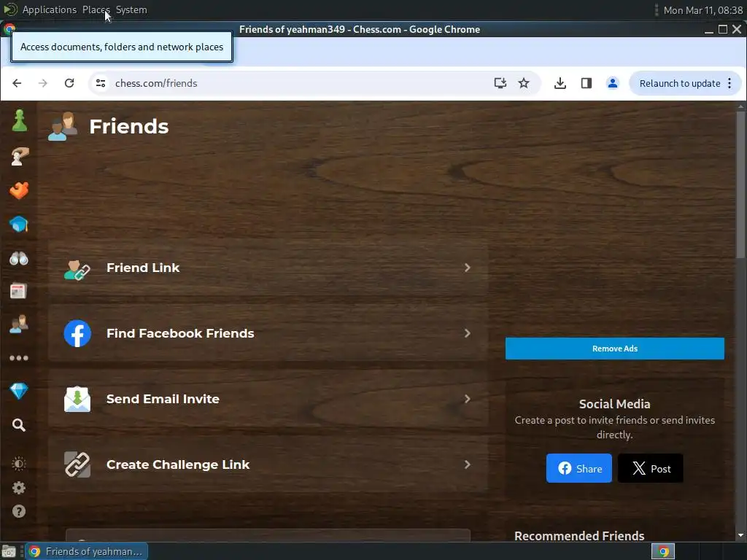Open the settings gear icon in sidebar
This screenshot has height=560, width=747.
click(18, 488)
